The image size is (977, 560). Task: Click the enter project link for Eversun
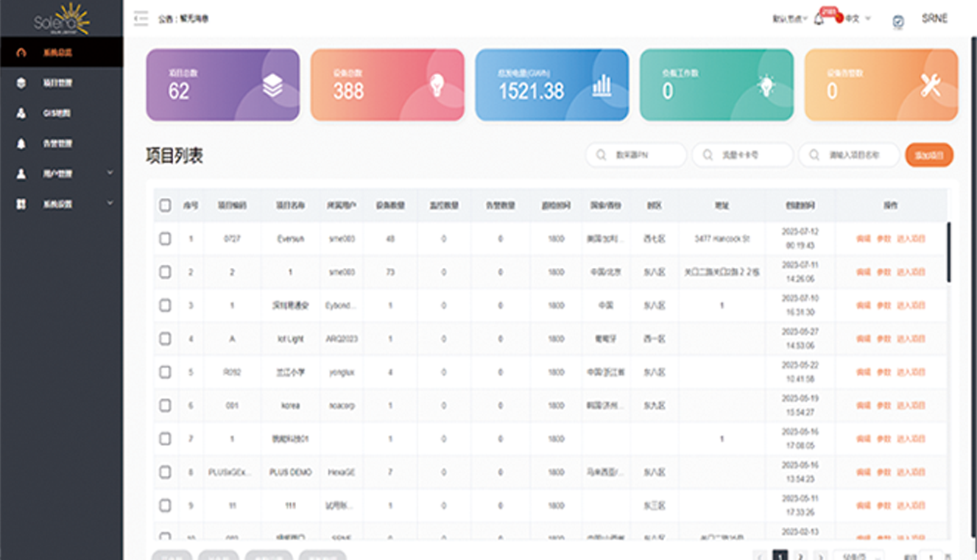click(x=911, y=239)
